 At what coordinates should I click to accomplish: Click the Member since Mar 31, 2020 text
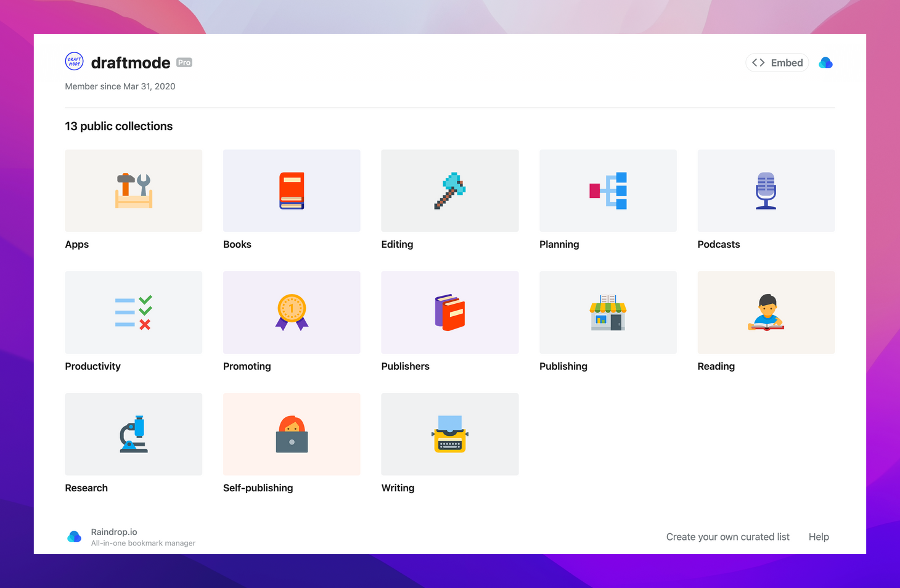(x=120, y=86)
